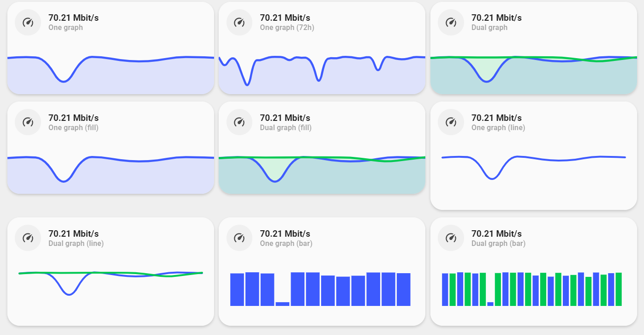
Task: Click the speedometer icon on the Dual graph (line) card
Action: (x=28, y=238)
